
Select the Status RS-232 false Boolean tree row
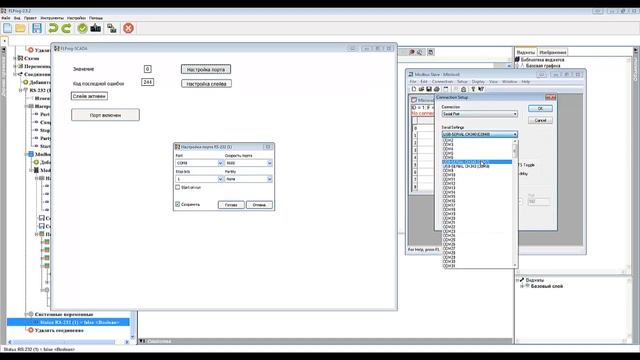[x=68, y=322]
